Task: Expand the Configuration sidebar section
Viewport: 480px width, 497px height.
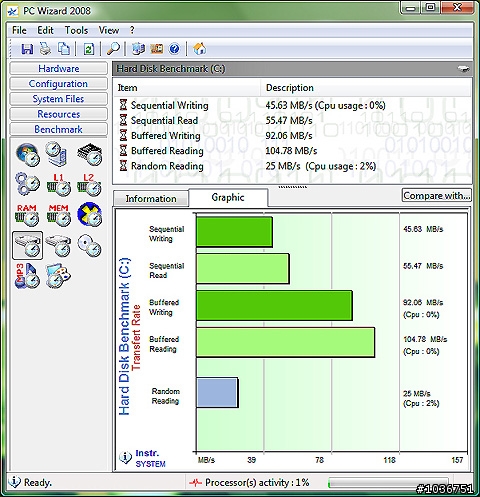Action: (x=59, y=84)
